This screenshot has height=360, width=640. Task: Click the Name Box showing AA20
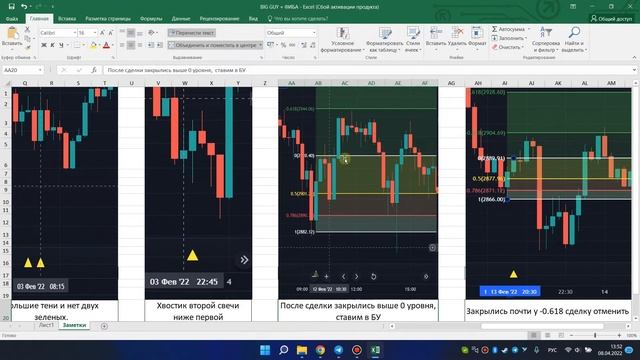coord(22,70)
